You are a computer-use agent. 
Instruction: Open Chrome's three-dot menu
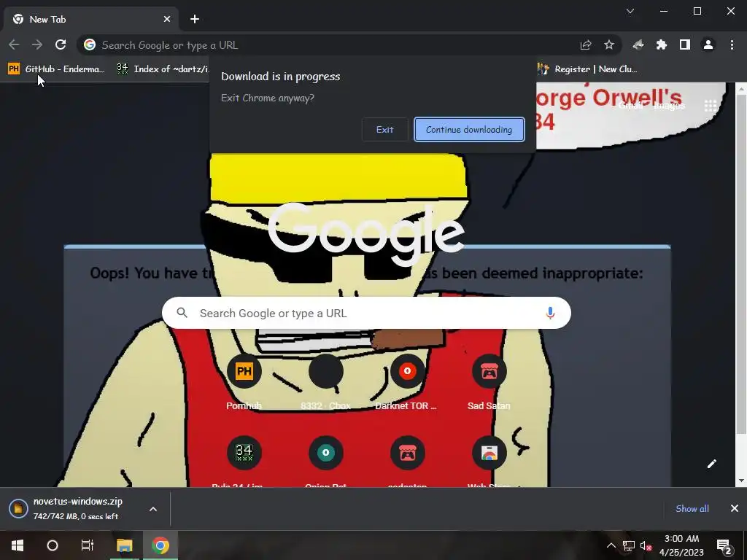point(732,44)
